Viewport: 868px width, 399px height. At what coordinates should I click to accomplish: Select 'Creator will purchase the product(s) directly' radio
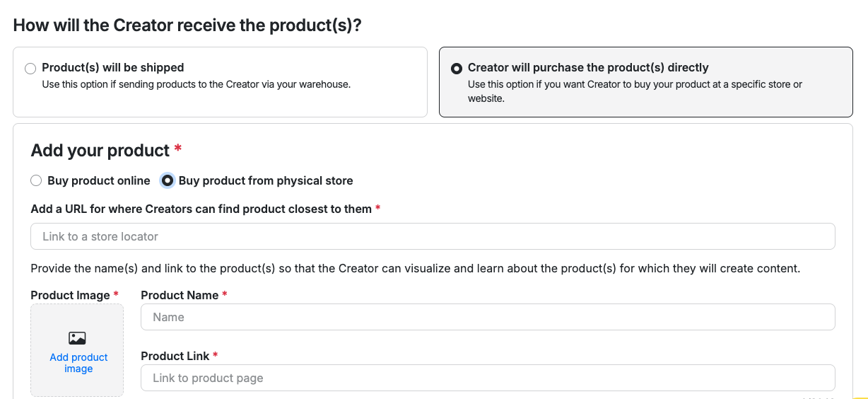[x=457, y=69]
